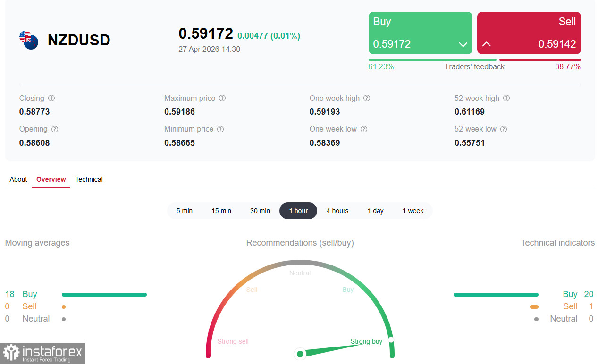Viewport: 598px width, 364px height.
Task: Click the Technical indicators heading
Action: tap(558, 243)
